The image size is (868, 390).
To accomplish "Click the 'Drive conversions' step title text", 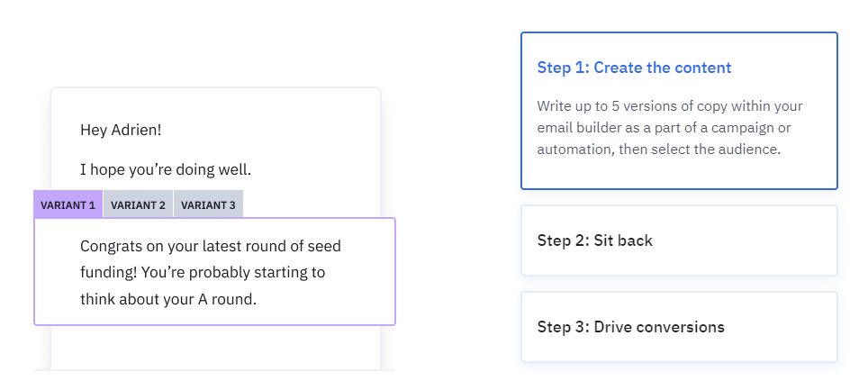I will point(659,327).
